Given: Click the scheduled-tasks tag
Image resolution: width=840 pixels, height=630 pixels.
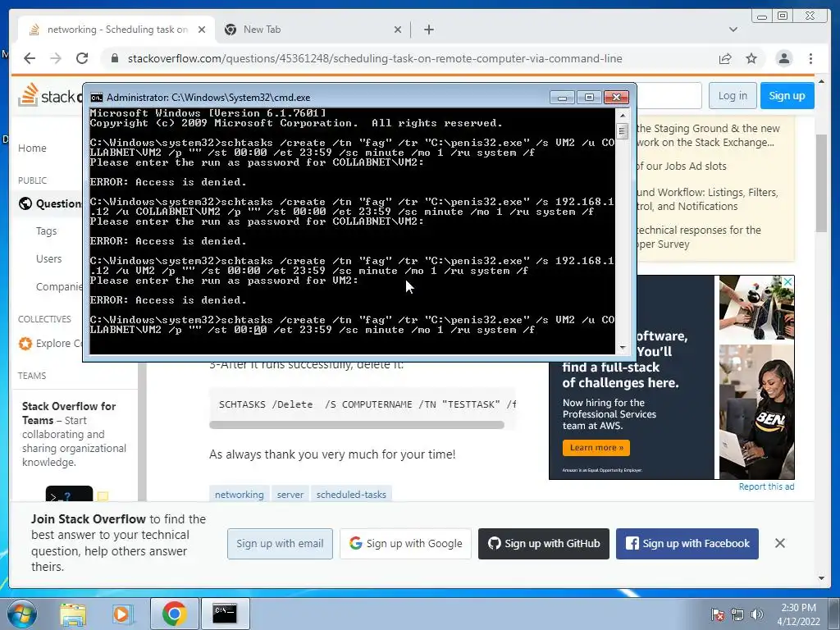Looking at the screenshot, I should point(351,495).
